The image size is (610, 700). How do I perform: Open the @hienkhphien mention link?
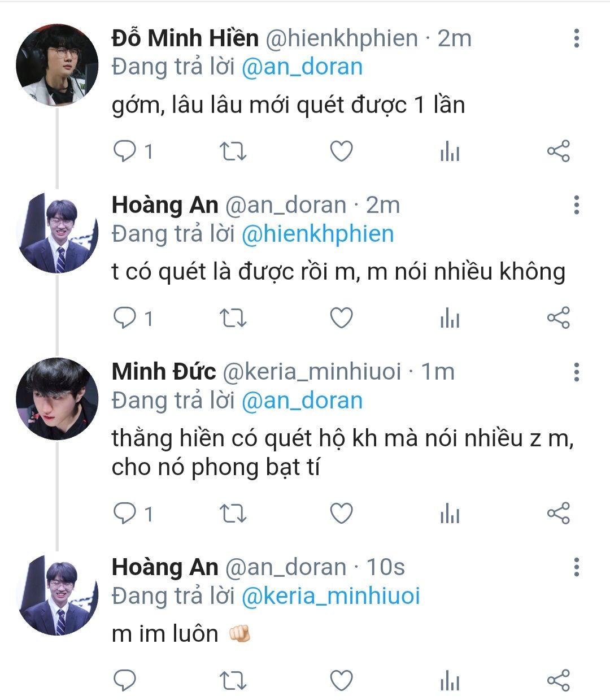[317, 234]
